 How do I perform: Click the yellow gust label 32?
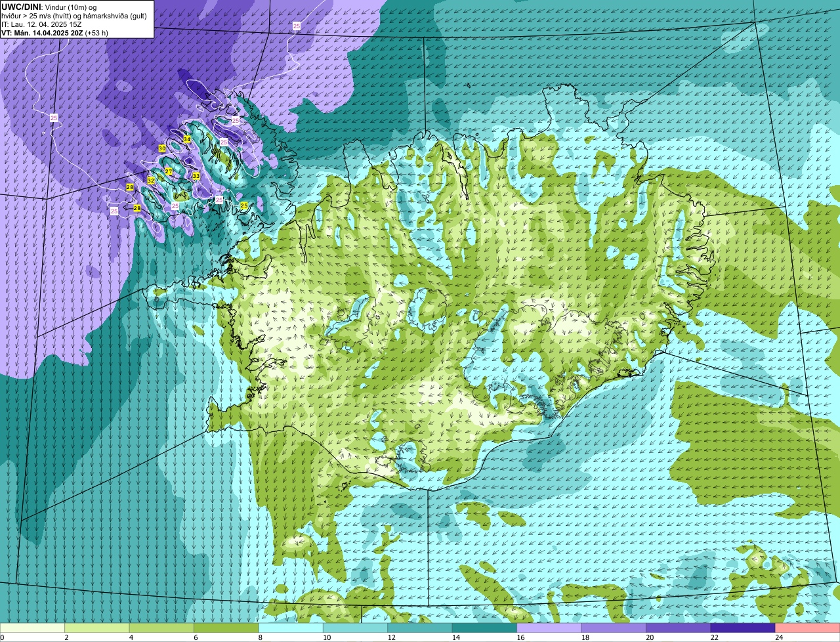[151, 181]
